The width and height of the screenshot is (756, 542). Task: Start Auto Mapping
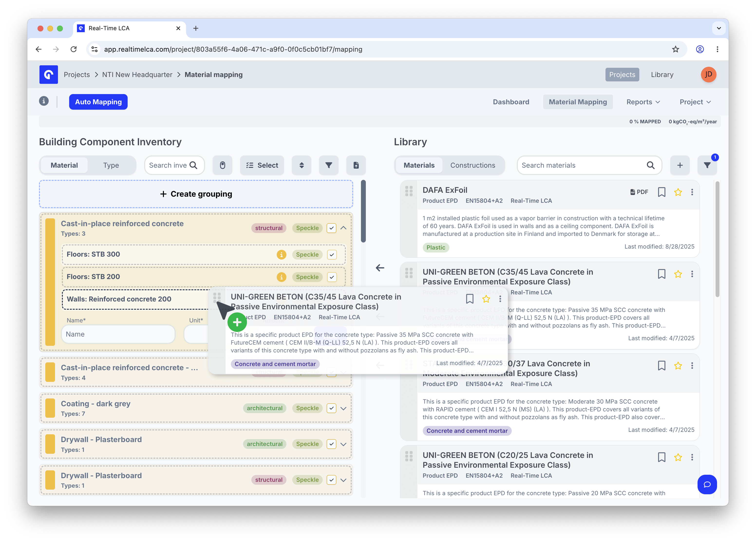coord(98,102)
